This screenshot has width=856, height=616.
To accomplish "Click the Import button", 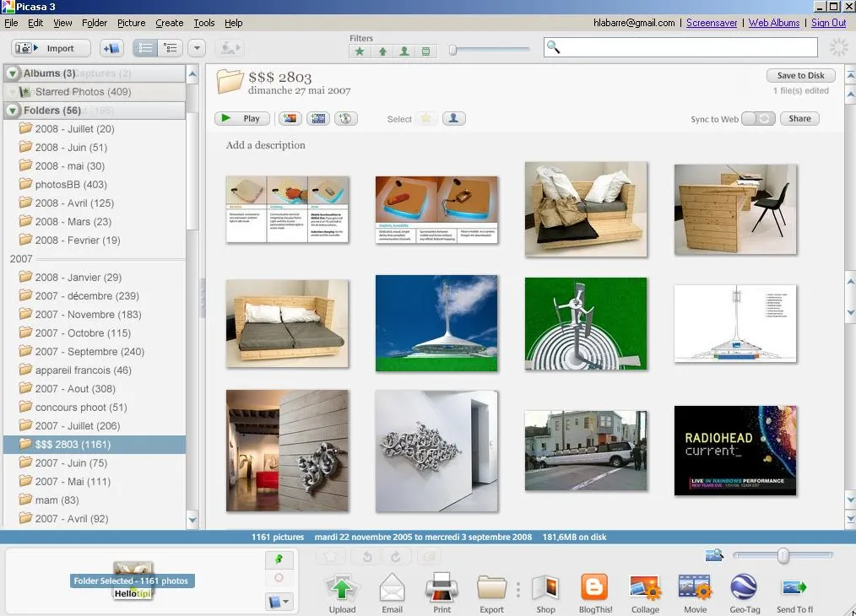I will [x=51, y=48].
